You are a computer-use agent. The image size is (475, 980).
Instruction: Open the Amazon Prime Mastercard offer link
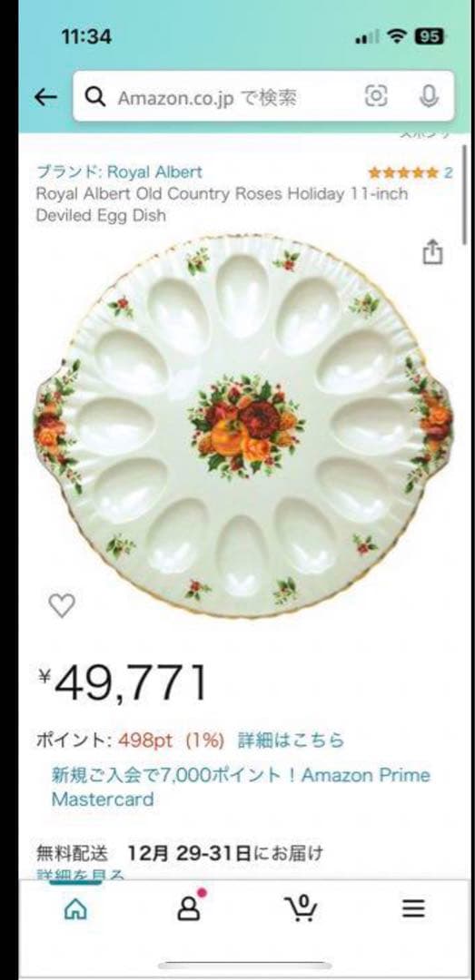(241, 787)
